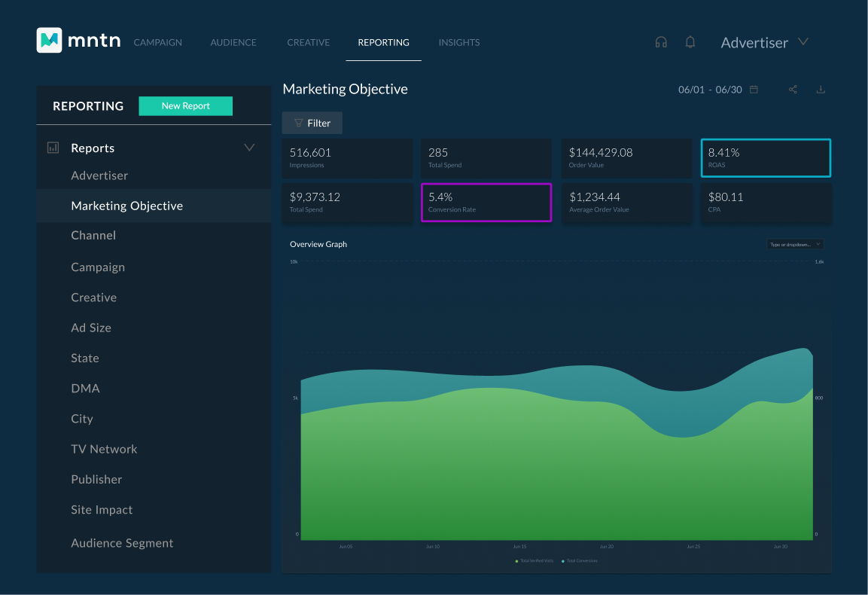The image size is (868, 595).
Task: Select the Conversion Rate metric card
Action: (486, 203)
